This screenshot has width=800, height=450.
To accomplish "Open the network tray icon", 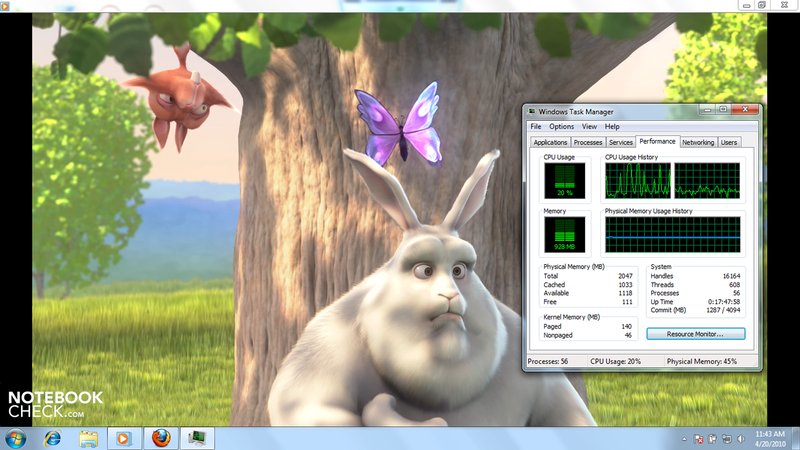I will 727,439.
